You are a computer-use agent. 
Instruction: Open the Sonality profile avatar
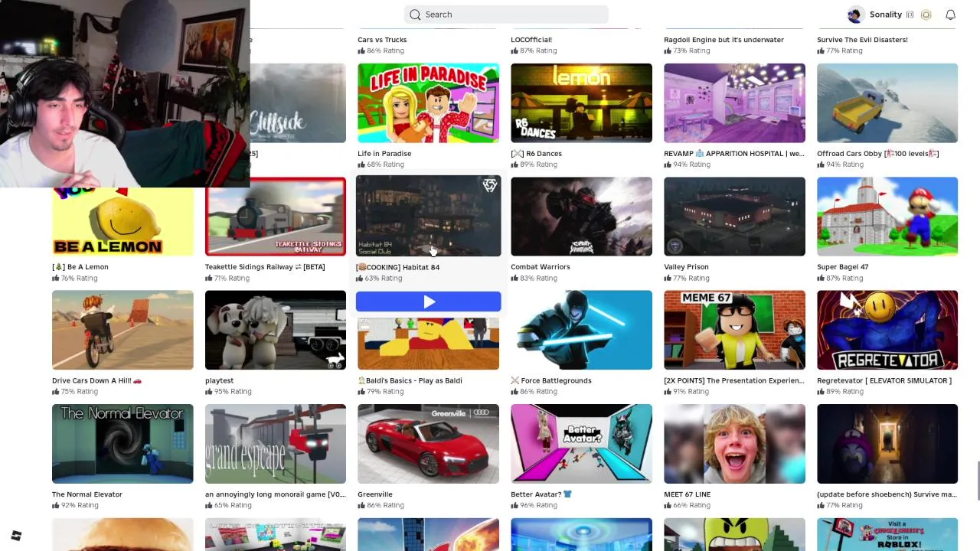click(855, 15)
